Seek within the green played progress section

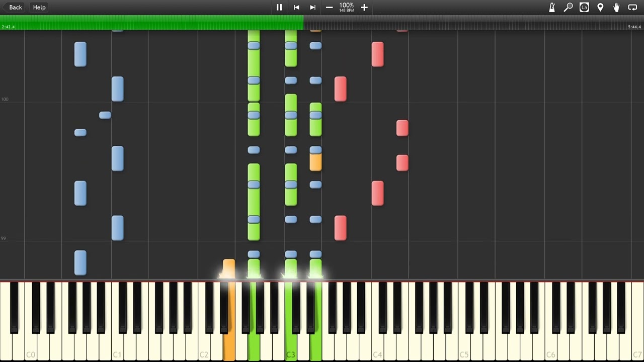(x=151, y=22)
